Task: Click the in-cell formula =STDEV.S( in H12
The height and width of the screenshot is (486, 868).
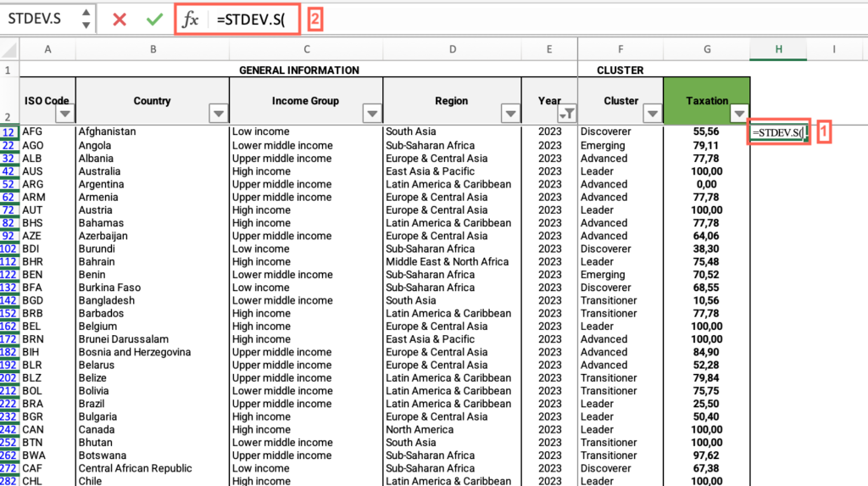Action: coord(777,132)
